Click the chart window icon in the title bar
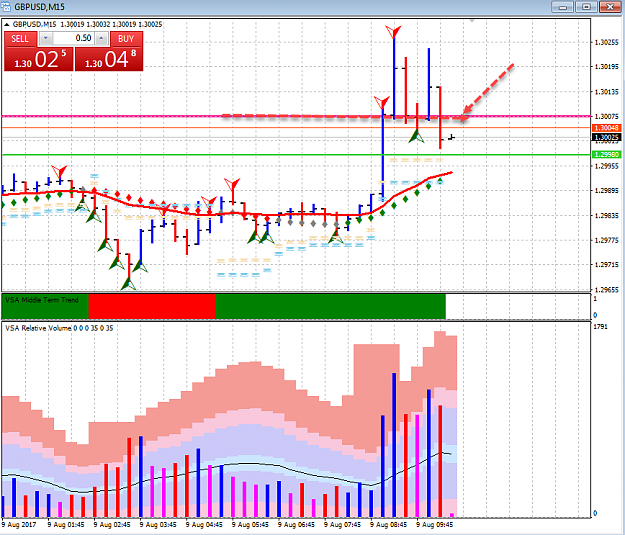 [x=6, y=7]
